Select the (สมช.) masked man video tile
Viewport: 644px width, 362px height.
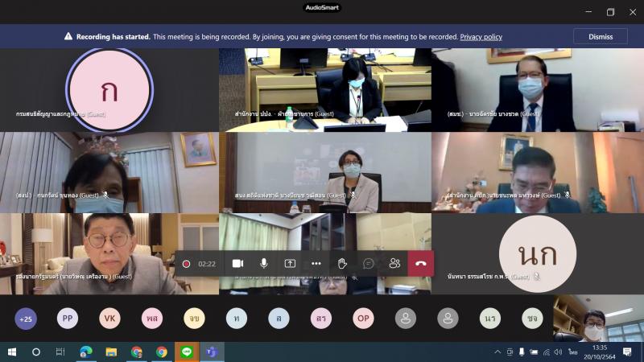point(538,90)
